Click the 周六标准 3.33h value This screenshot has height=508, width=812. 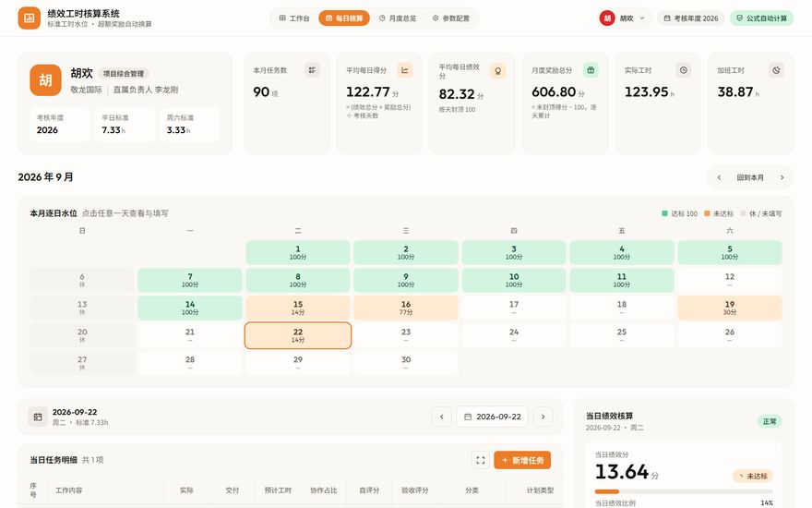pos(179,130)
